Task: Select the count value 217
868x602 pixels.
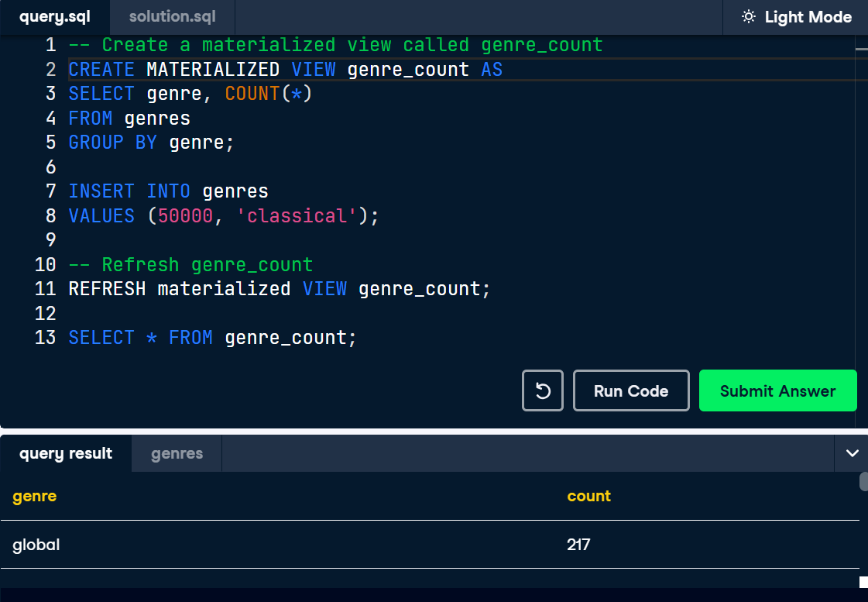Action: [x=578, y=545]
